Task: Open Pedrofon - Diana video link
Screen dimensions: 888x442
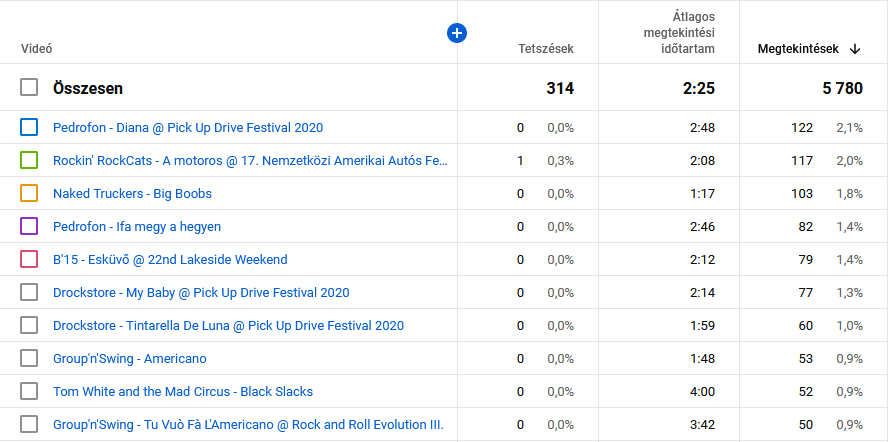Action: click(x=188, y=127)
